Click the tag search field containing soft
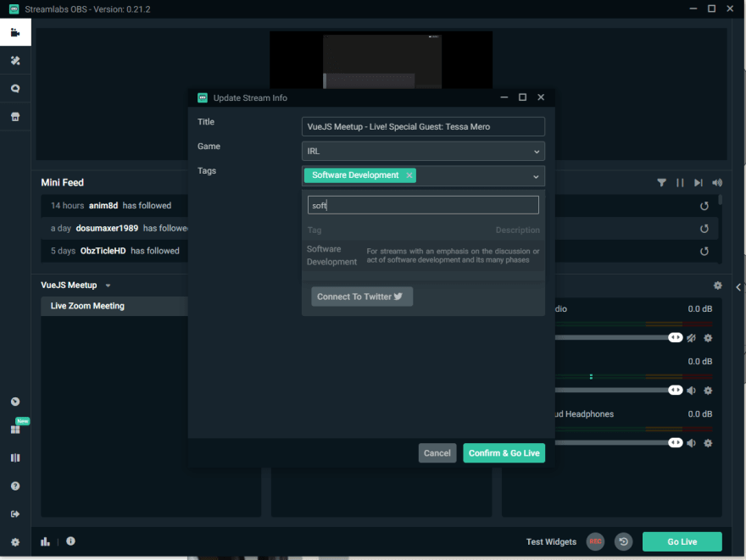 423,205
